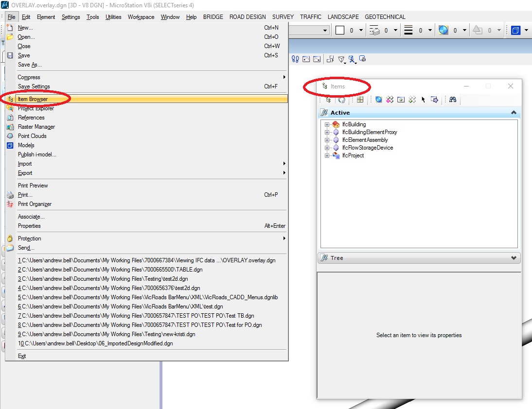Click the footsteps walk icon in view toolbar
This screenshot has width=532, height=409.
tap(295, 59)
